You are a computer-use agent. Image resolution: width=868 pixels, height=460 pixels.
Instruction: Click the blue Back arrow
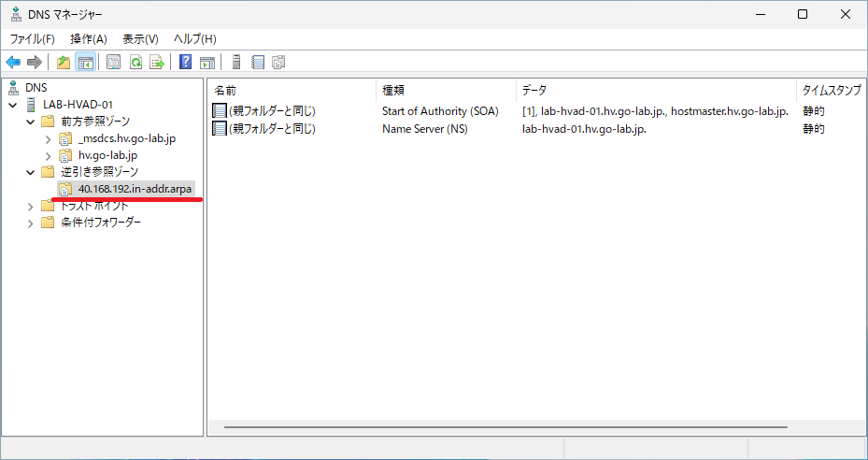click(13, 62)
